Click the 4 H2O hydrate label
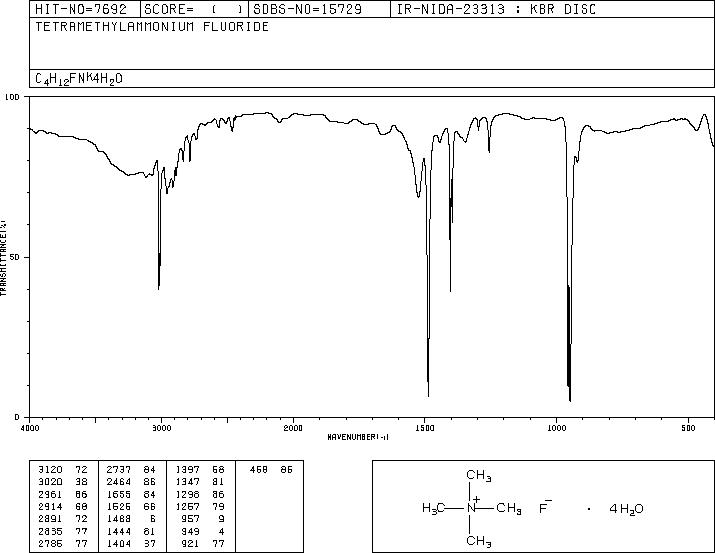 point(627,509)
